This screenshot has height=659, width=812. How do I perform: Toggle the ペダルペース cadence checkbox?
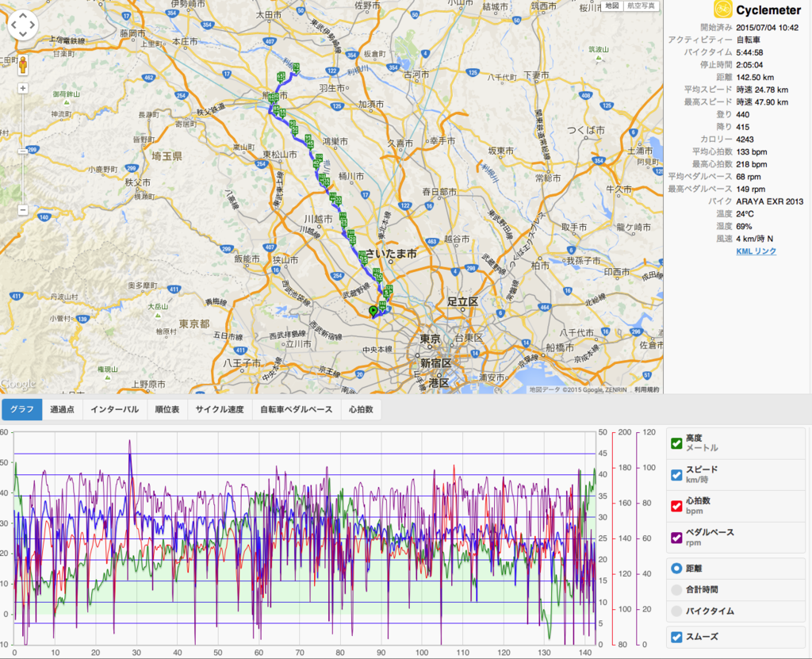point(676,538)
